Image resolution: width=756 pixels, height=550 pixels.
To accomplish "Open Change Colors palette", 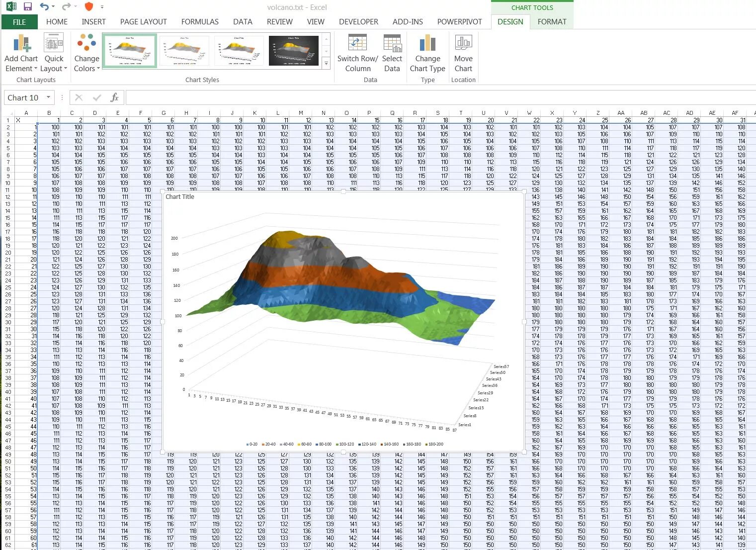I will tap(87, 53).
